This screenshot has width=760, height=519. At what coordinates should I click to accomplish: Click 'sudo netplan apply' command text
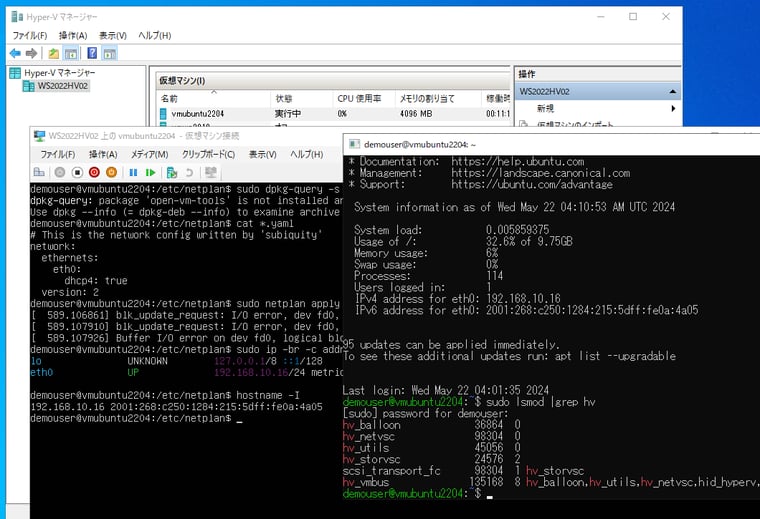click(x=288, y=304)
